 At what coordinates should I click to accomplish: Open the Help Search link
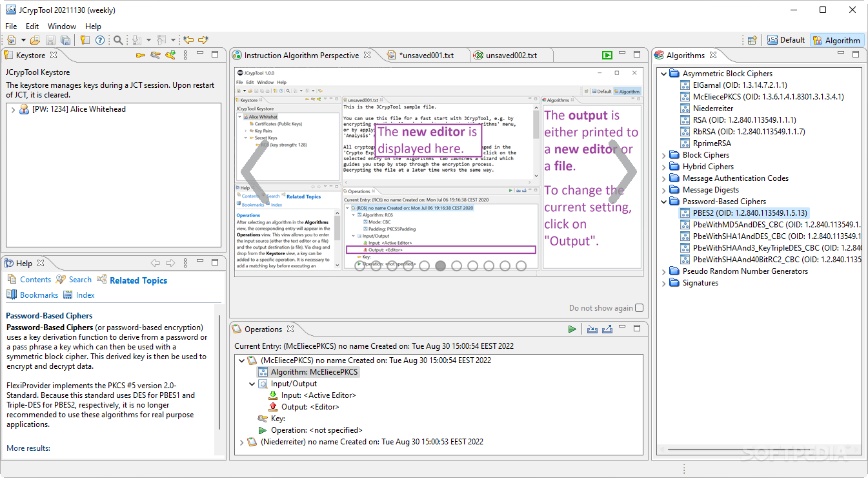(80, 280)
